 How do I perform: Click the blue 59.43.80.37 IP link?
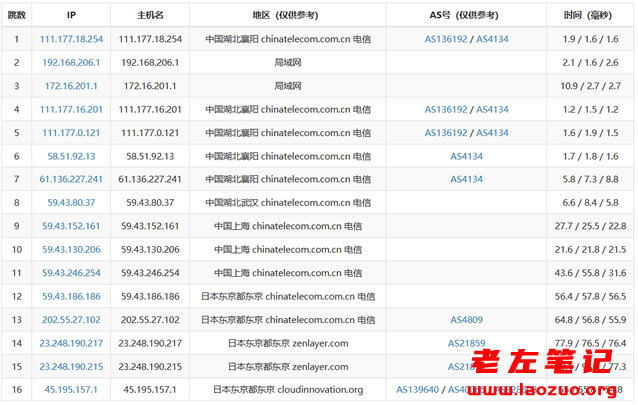(x=71, y=203)
